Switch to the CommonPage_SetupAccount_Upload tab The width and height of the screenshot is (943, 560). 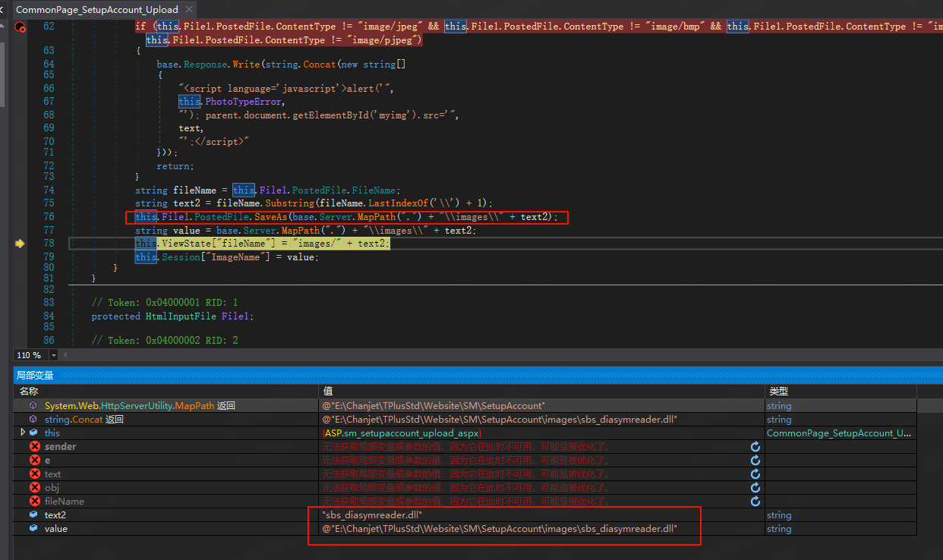[x=96, y=10]
